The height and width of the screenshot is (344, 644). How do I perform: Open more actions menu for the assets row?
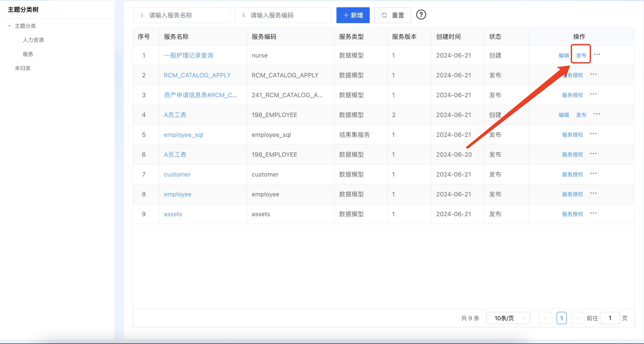click(x=593, y=213)
